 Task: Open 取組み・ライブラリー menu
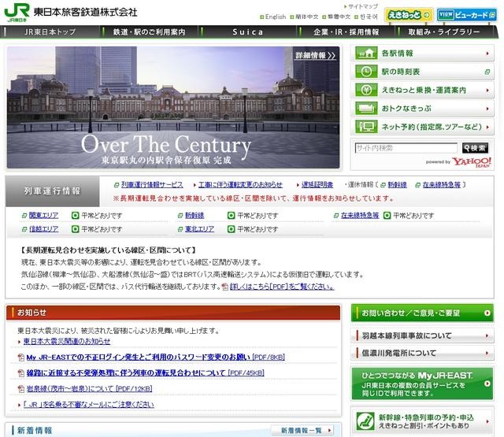coord(444,32)
